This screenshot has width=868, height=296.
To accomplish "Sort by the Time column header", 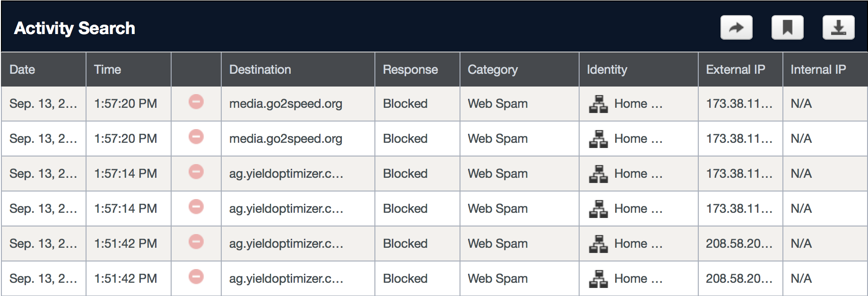I will (107, 70).
